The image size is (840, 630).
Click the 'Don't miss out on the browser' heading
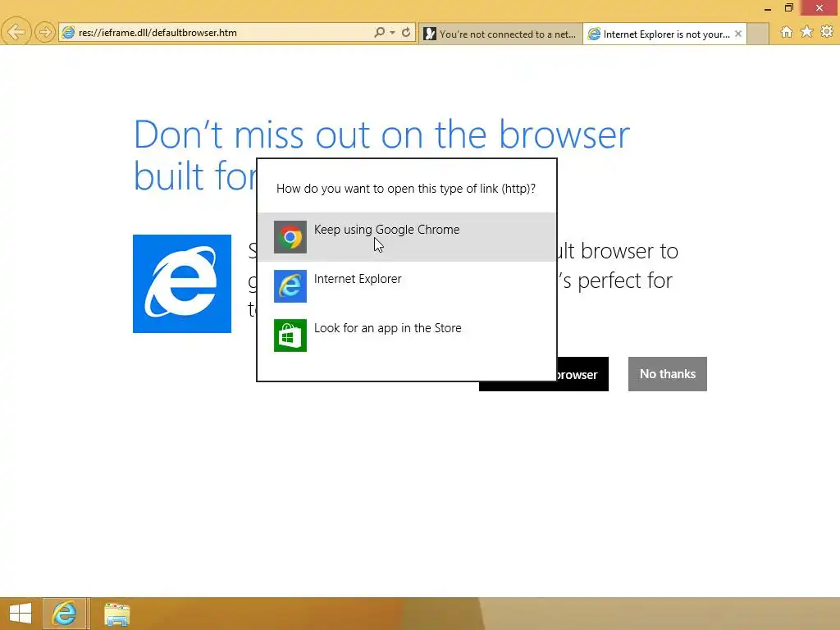point(381,134)
